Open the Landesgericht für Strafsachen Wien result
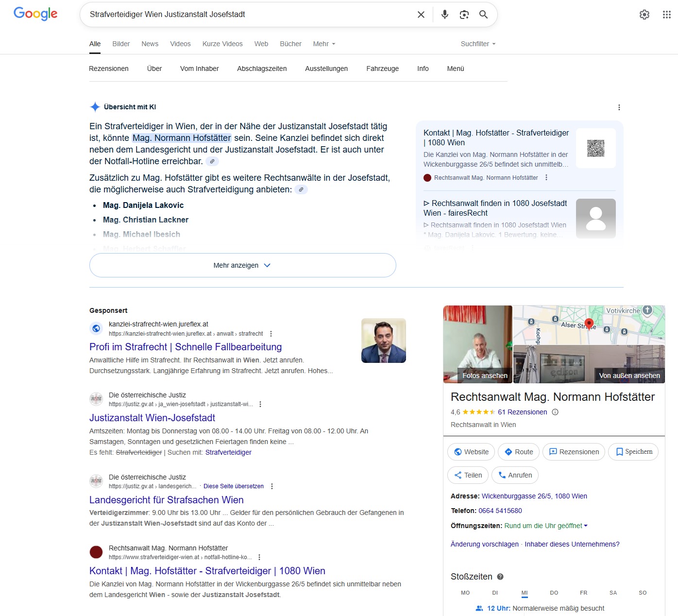 [x=167, y=500]
